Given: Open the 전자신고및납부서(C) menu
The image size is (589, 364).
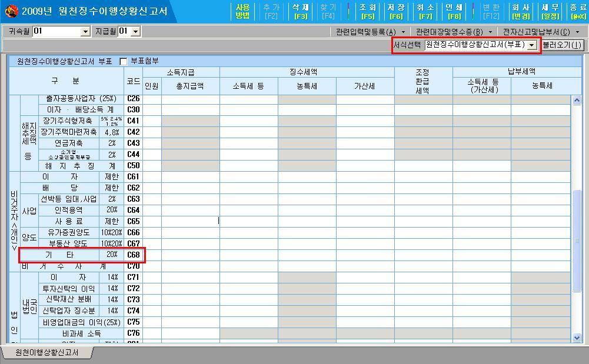Looking at the screenshot, I should click(x=541, y=32).
